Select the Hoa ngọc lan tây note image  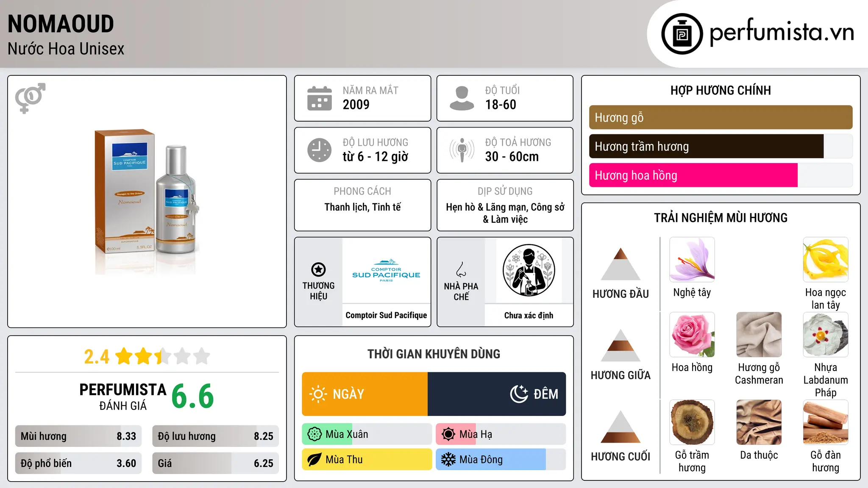(826, 260)
